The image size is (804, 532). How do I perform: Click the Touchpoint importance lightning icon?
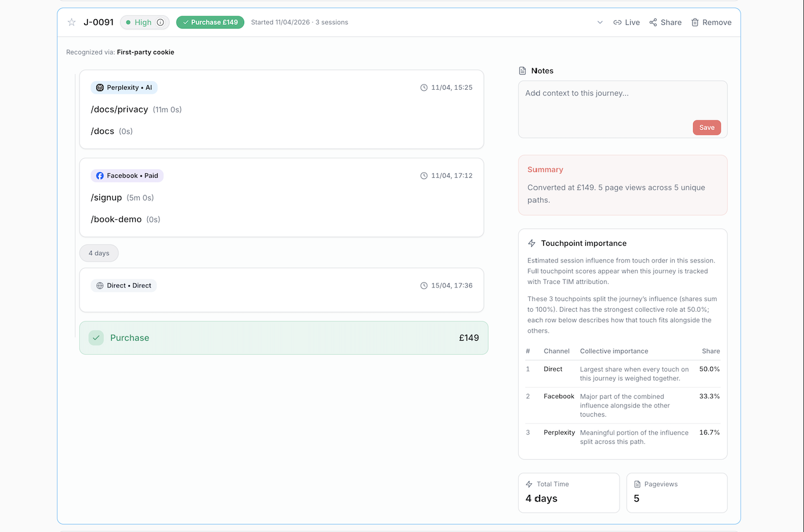[532, 243]
